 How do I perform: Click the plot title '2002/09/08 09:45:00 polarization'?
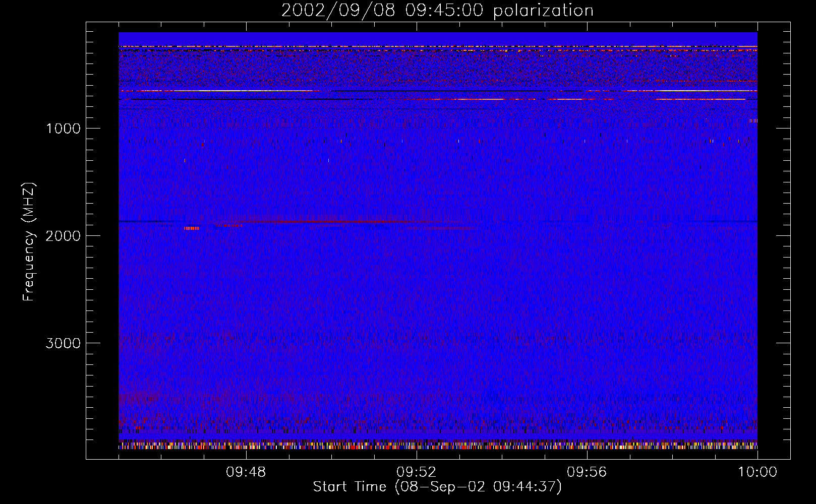(x=437, y=11)
